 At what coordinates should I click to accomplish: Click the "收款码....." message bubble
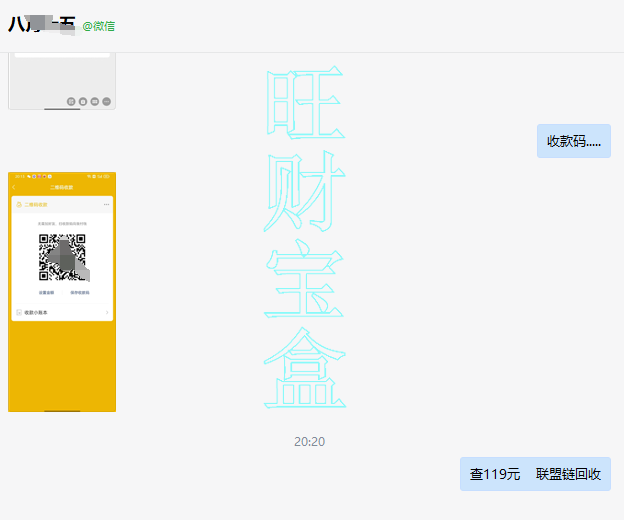[x=573, y=141]
